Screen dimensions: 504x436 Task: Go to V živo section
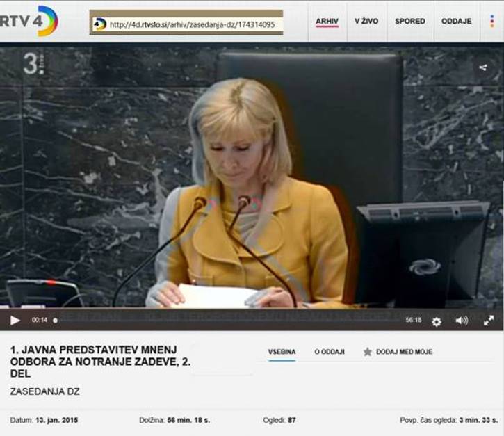tap(366, 22)
